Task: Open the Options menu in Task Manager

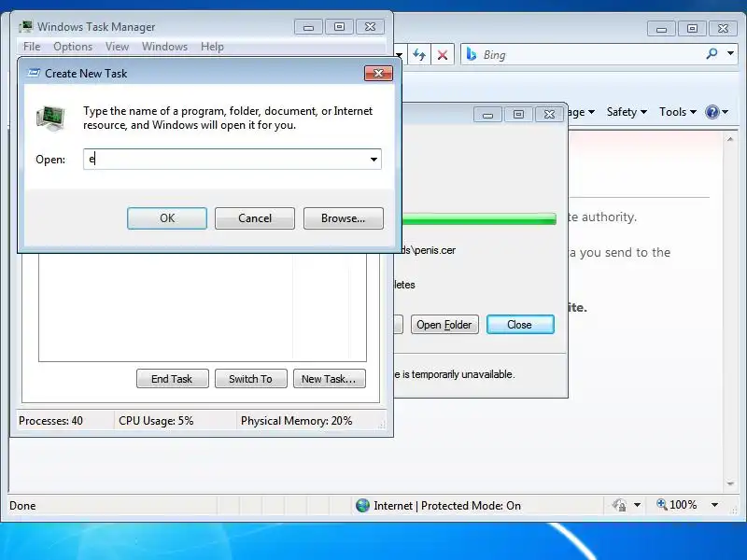Action: click(x=73, y=47)
